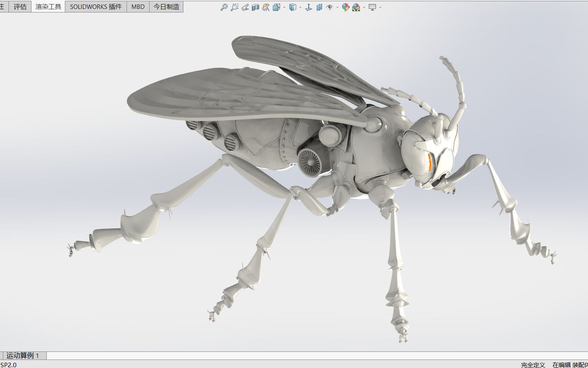Open the SOLIDWORKS 插件 tab

click(96, 6)
